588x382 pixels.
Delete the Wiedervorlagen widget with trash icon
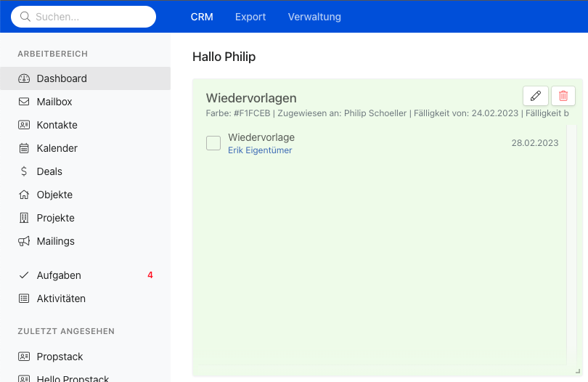[x=563, y=96]
